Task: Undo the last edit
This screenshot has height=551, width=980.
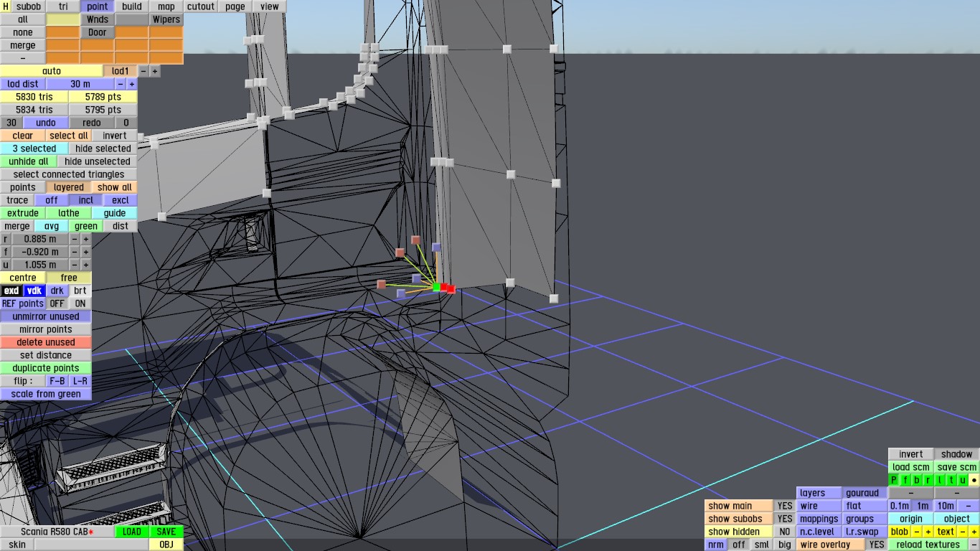Action: click(x=46, y=123)
